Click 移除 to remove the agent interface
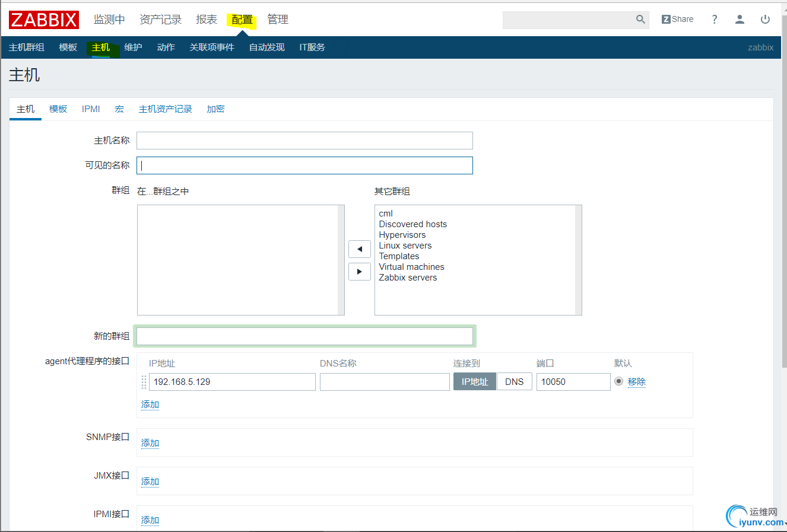This screenshot has width=787, height=532. (x=637, y=382)
